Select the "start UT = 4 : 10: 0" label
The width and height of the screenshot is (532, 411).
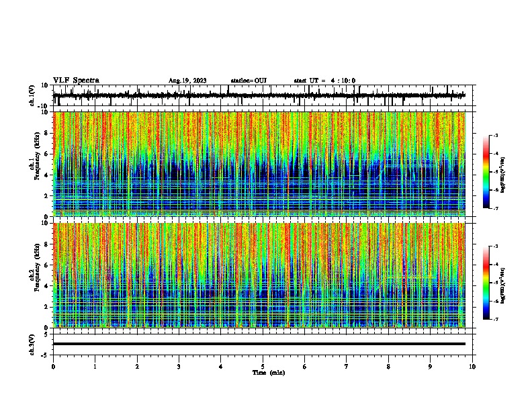coord(324,81)
